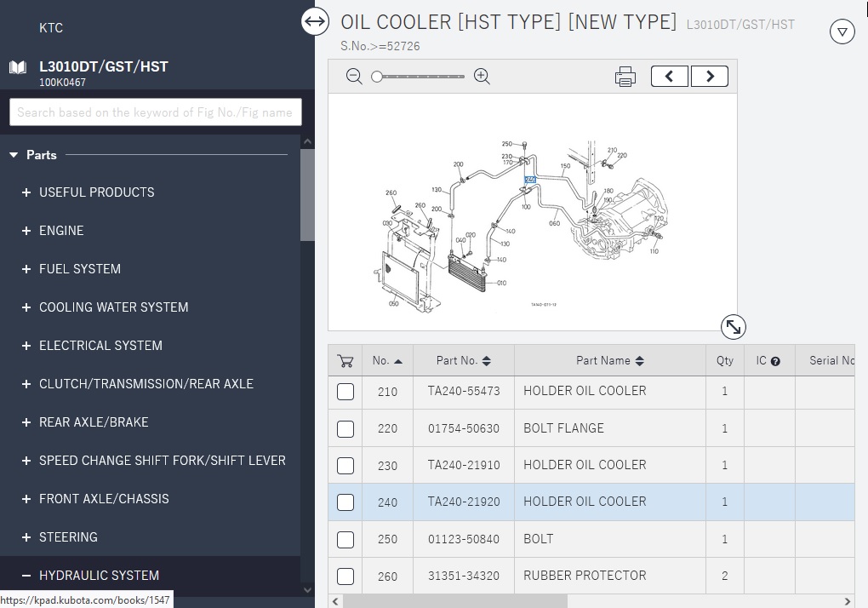
Task: Expand SPEED CHANGE SHIFT FORK/SHIFT LEVER category
Action: 26,461
